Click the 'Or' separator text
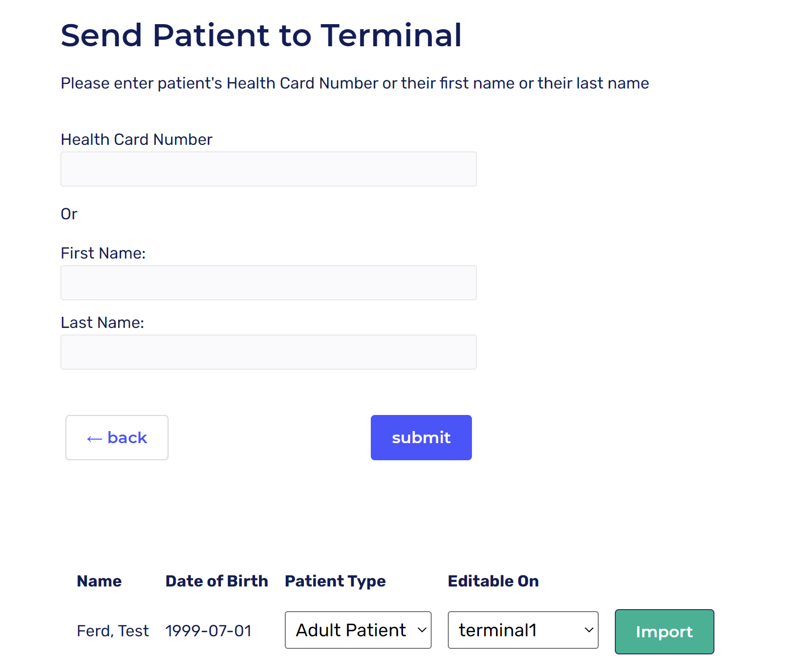The width and height of the screenshot is (804, 672). [69, 214]
